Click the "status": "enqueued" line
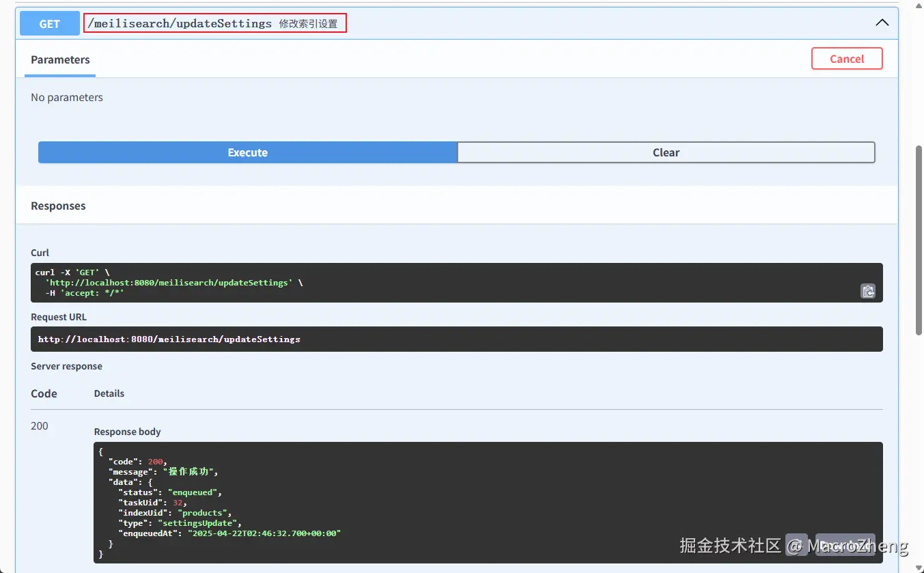924x573 pixels. (170, 492)
